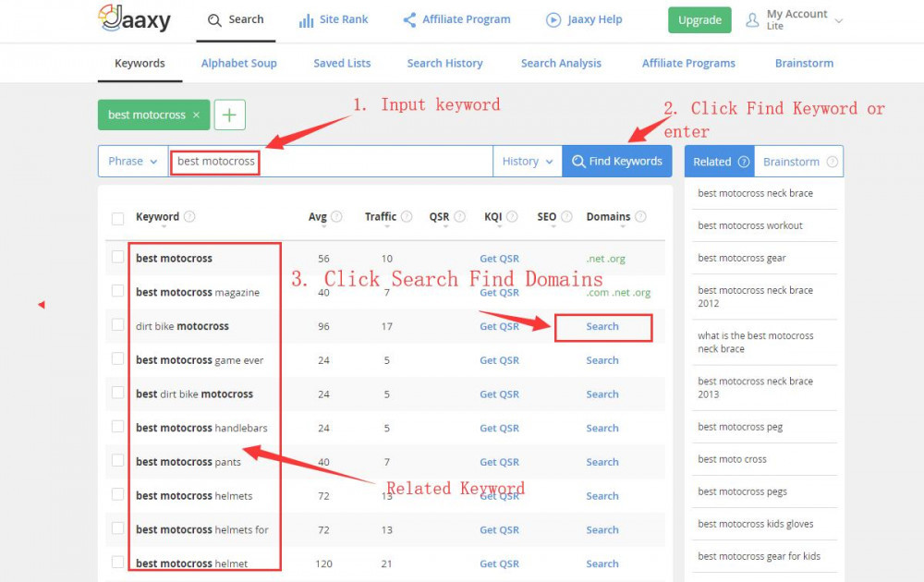The height and width of the screenshot is (582, 924).
Task: Click the Site Rank bar chart icon
Action: (x=306, y=20)
